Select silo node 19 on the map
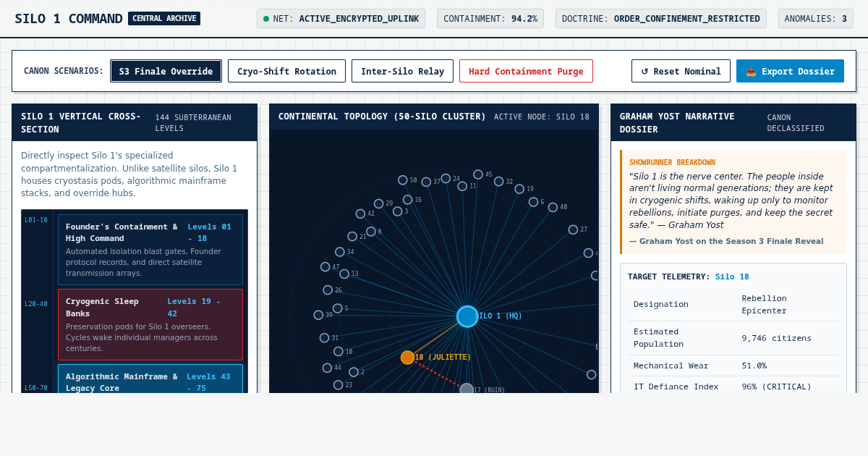 [519, 189]
